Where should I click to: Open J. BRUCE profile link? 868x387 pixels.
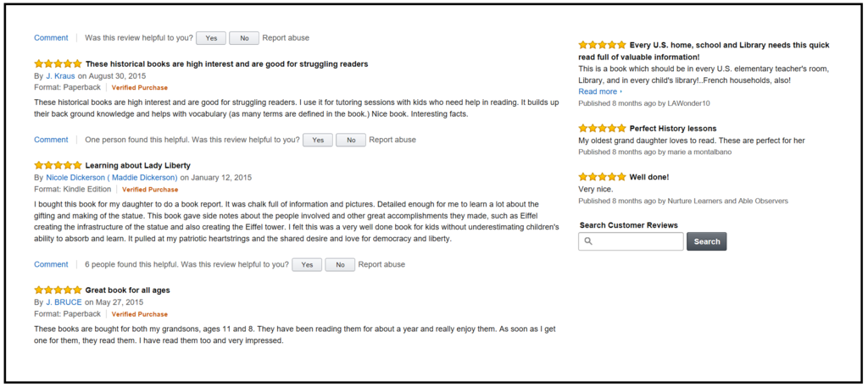[x=64, y=302]
